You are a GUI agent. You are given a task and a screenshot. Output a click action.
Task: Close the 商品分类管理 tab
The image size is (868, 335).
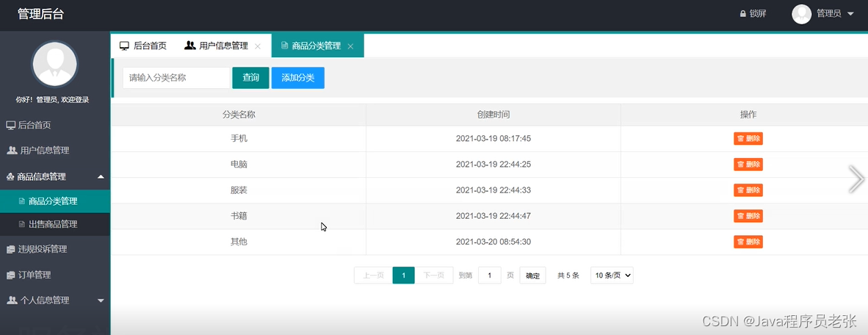pos(350,46)
